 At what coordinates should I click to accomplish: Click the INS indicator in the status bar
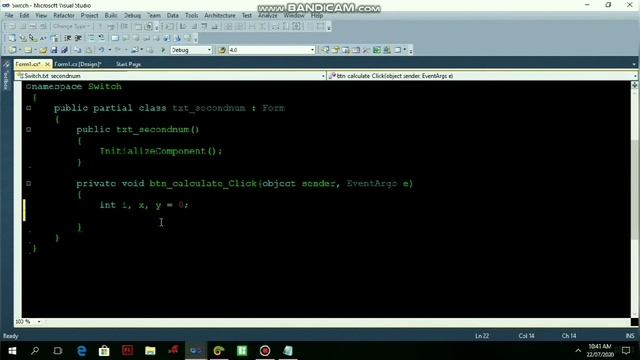(x=630, y=336)
